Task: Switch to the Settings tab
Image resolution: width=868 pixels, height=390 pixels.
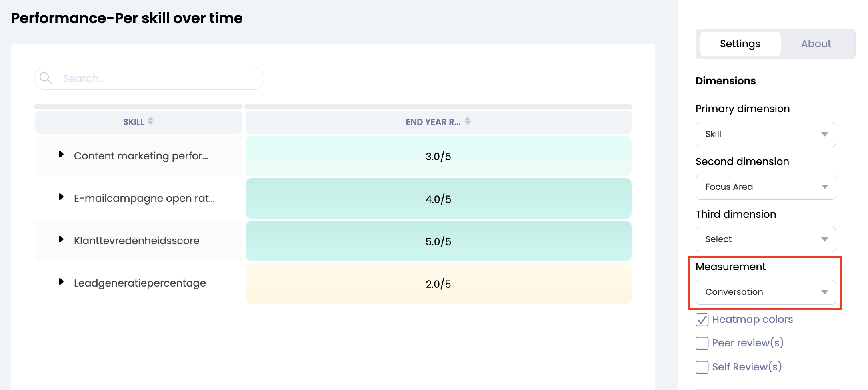Action: pyautogui.click(x=740, y=44)
